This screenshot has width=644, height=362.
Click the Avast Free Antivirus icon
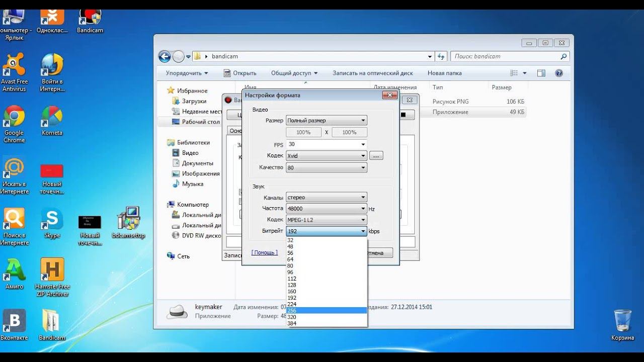(14, 72)
